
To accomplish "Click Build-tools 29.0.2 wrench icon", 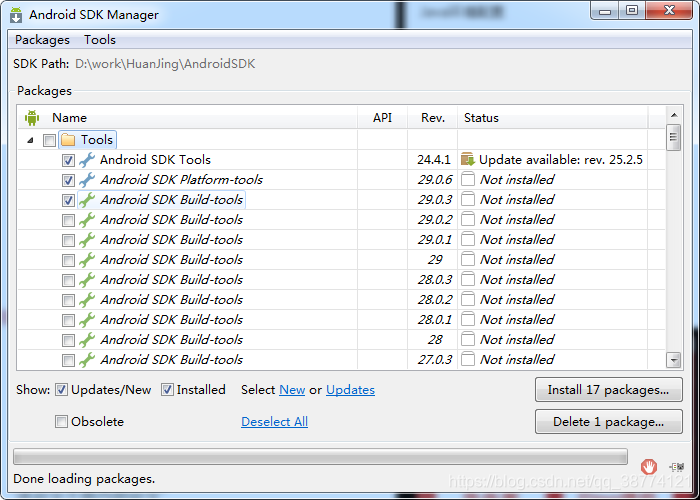I will (87, 220).
